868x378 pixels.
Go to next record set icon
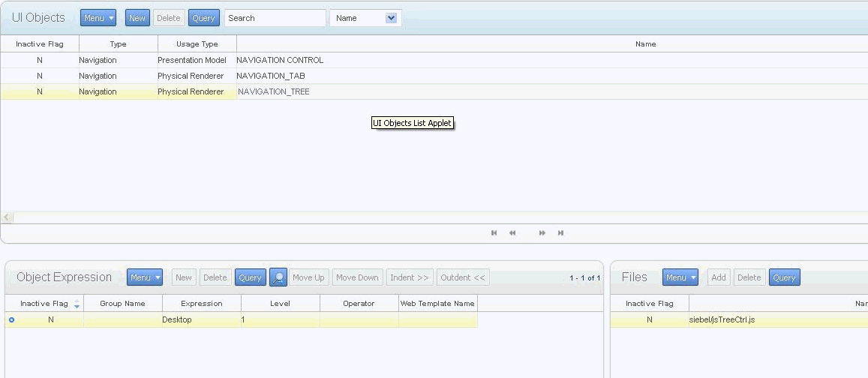coord(542,233)
